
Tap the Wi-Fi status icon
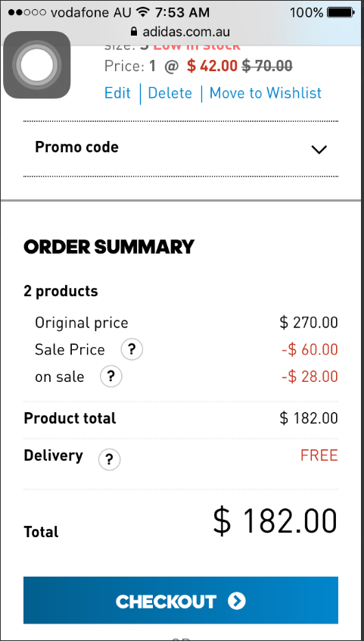[x=142, y=12]
